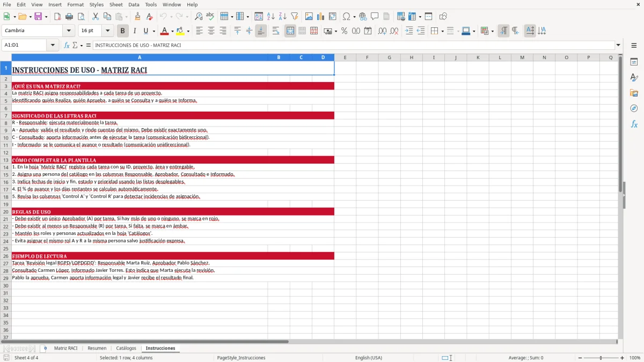Toggle Bold formatting

coord(122,31)
